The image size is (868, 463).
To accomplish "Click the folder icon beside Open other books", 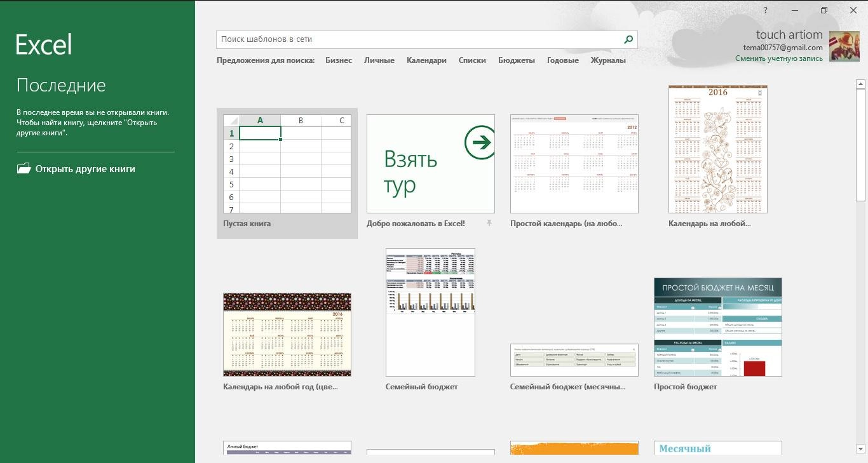I will (24, 168).
